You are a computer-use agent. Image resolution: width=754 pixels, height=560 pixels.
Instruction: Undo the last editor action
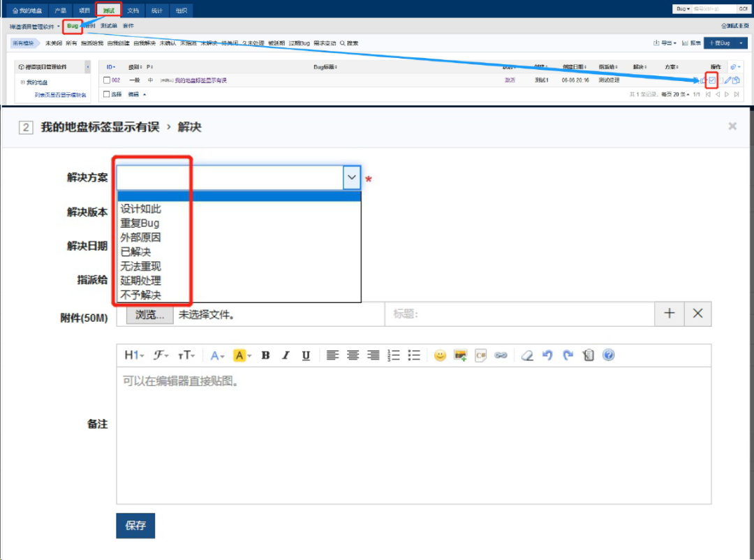pos(547,355)
